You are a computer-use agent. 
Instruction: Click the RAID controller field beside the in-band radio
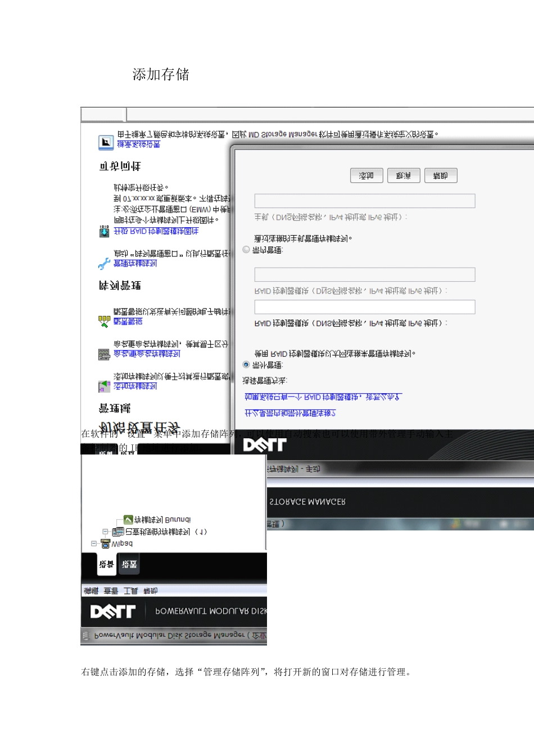tap(365, 274)
